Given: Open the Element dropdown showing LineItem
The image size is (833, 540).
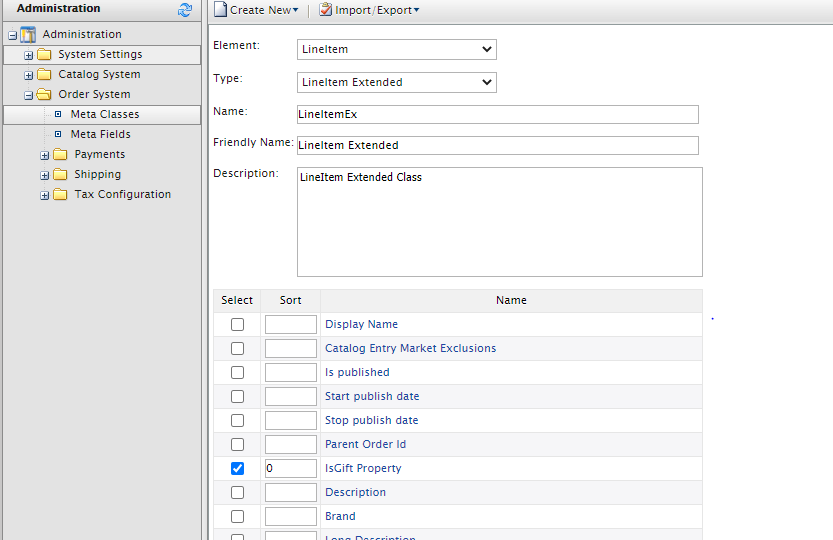Looking at the screenshot, I should pos(397,49).
